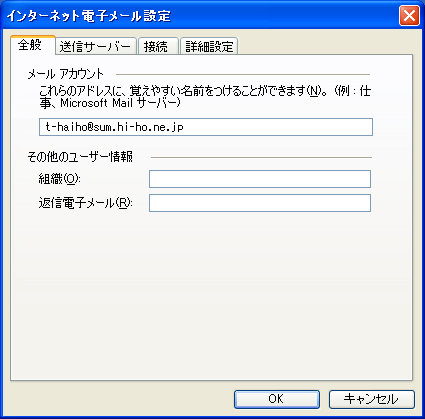Click the メール アカウント section heading
The width and height of the screenshot is (425, 419).
(x=66, y=74)
